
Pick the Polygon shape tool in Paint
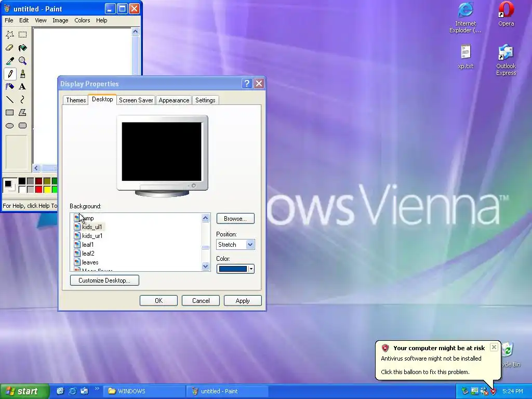(x=23, y=112)
